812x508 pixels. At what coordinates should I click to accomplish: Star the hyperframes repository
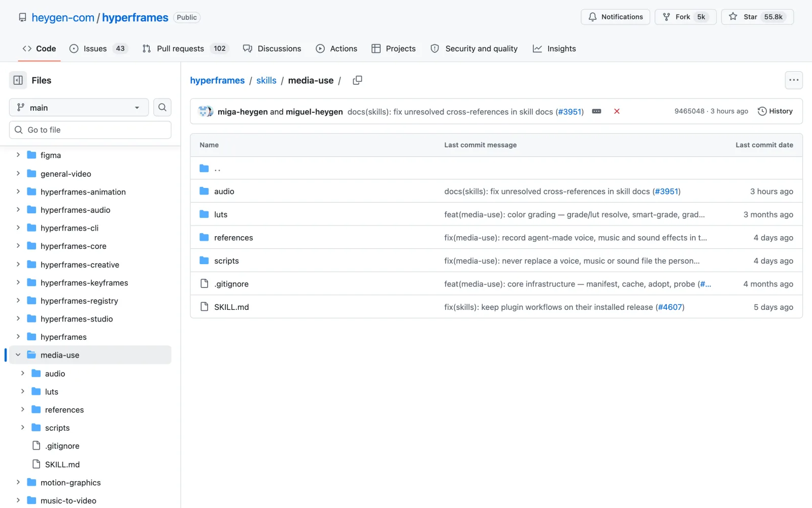[x=757, y=17]
